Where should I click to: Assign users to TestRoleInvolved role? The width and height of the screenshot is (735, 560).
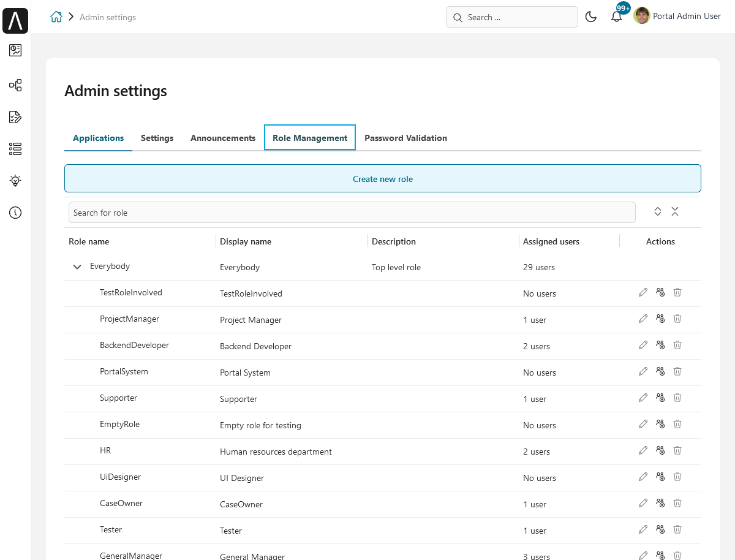tap(660, 292)
